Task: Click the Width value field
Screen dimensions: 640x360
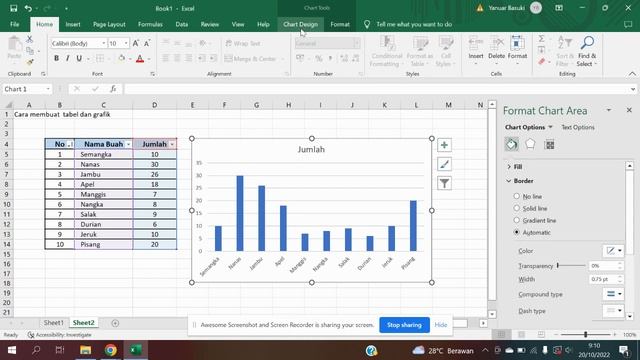Action: point(603,279)
